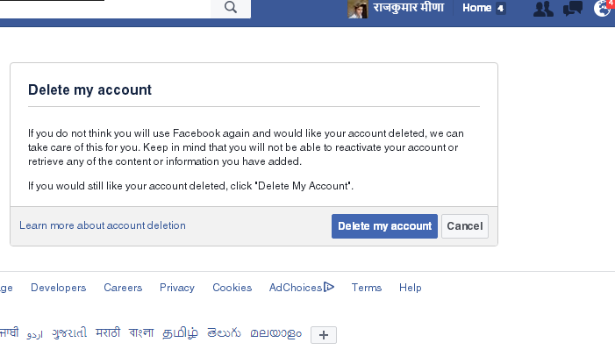Click the search magnifier icon
The height and width of the screenshot is (364, 615).
tap(231, 8)
